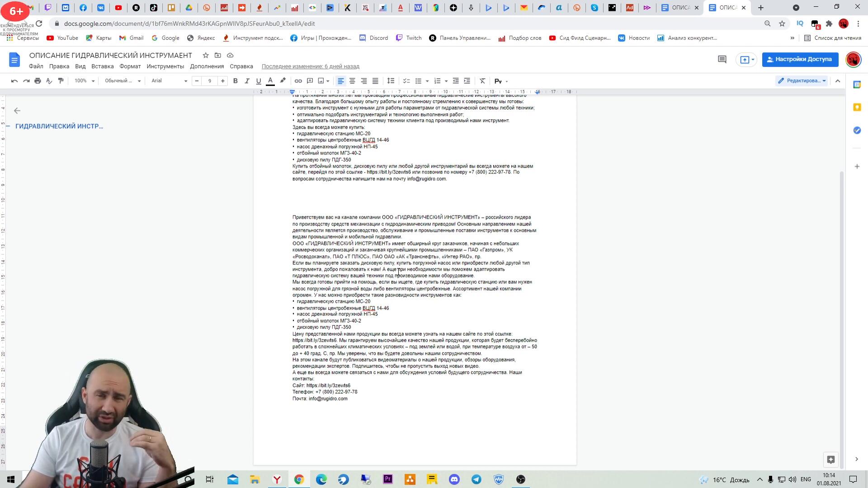The image size is (868, 488).
Task: Star the document title
Action: [206, 55]
